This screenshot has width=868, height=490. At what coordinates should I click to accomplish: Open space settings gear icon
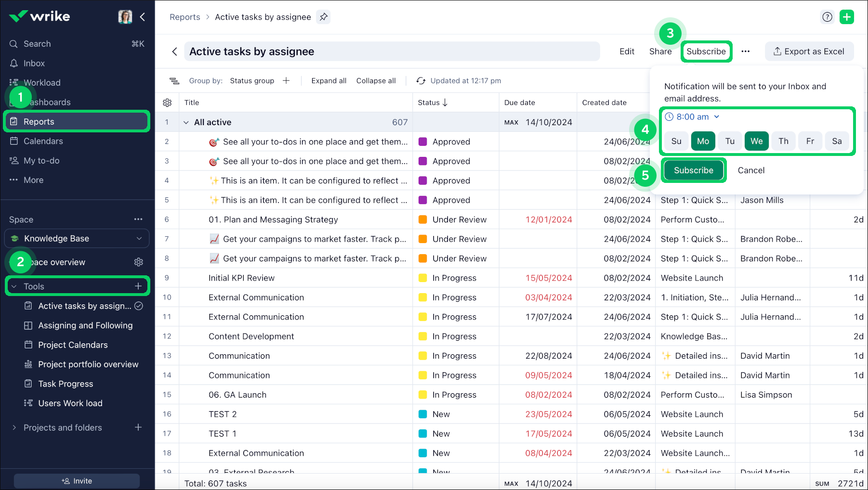(x=139, y=262)
